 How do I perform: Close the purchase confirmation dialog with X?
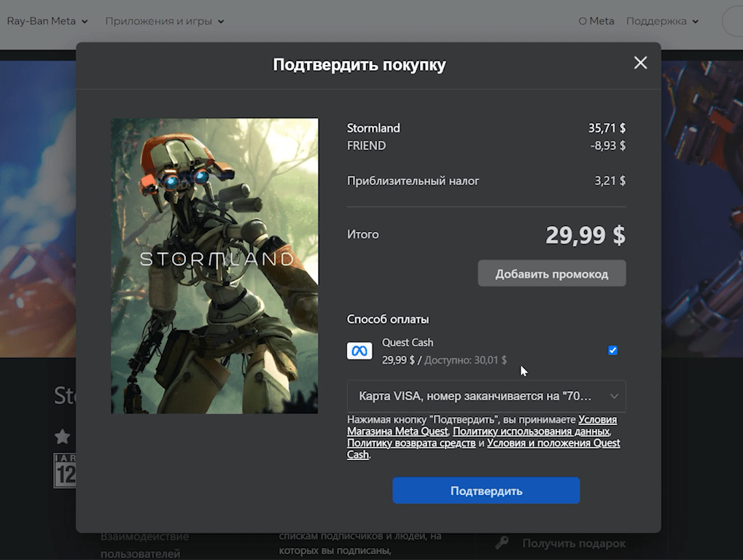640,63
